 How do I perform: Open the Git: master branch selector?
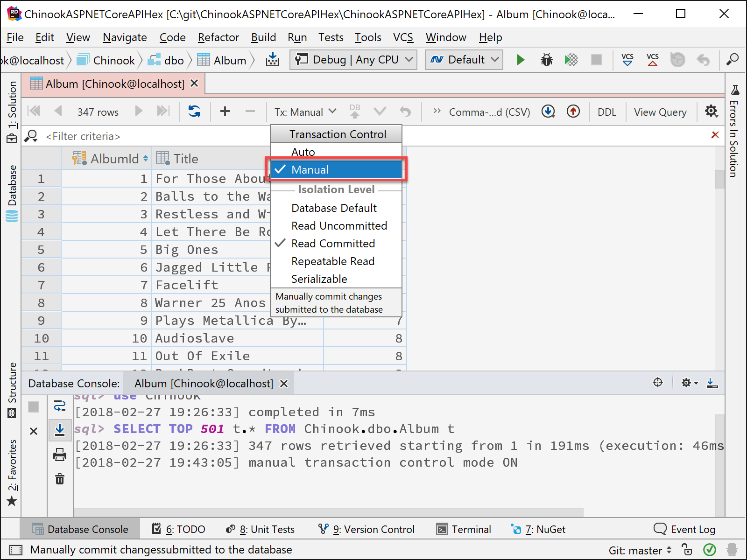[x=641, y=550]
